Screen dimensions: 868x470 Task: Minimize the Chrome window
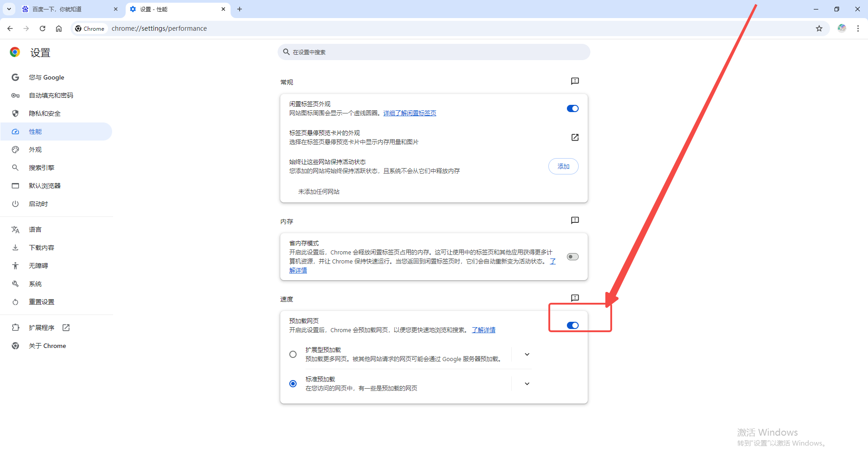[x=816, y=9]
